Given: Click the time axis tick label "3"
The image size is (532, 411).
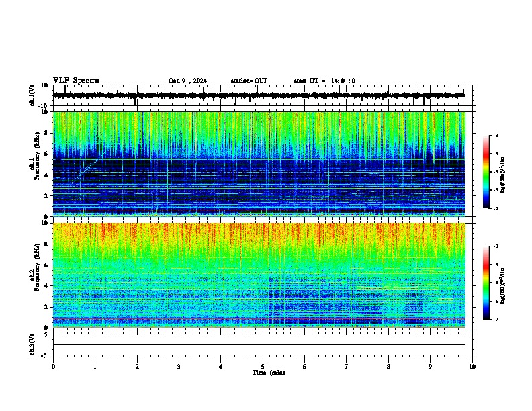Looking at the screenshot, I should coord(179,367).
